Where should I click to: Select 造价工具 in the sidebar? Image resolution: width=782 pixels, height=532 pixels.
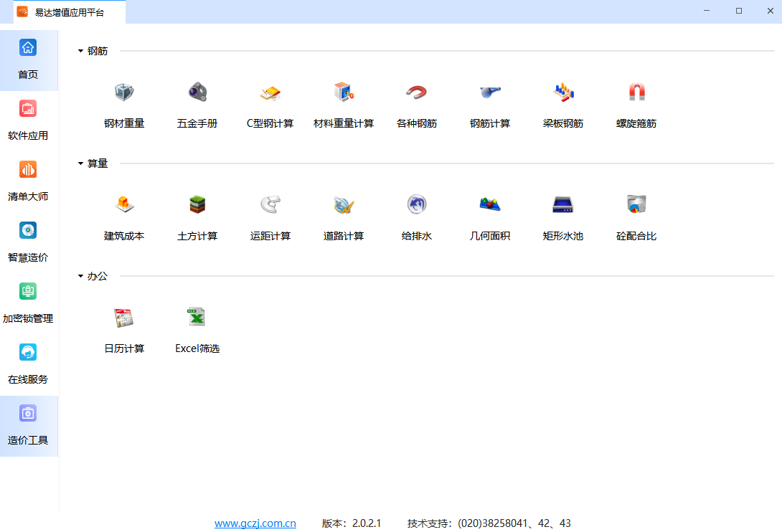29,426
